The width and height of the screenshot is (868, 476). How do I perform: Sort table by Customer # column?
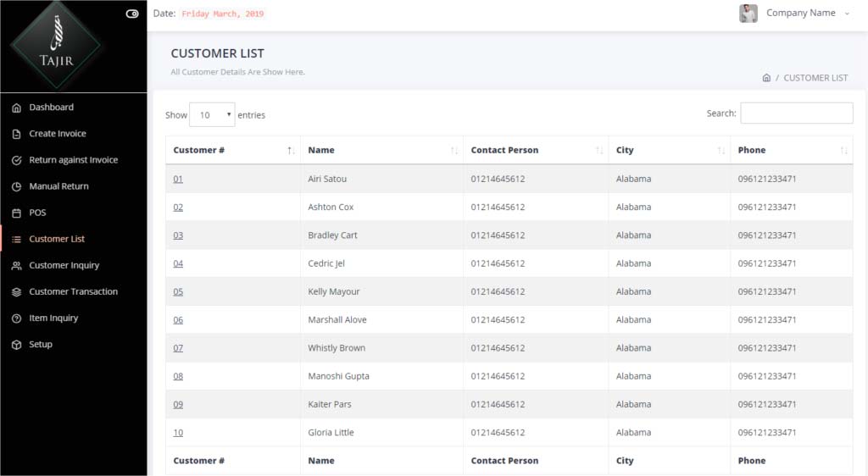click(x=233, y=150)
